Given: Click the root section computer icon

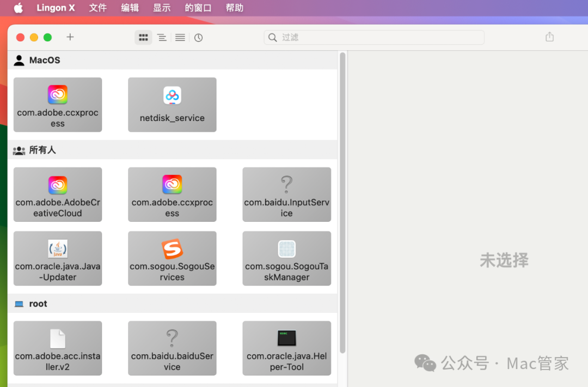Looking at the screenshot, I should click(19, 304).
